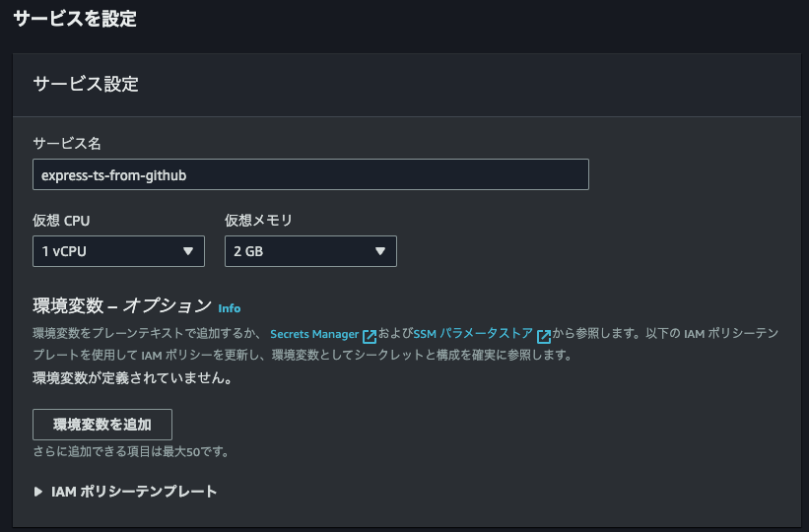Click the Secrets Manager external link icon
This screenshot has width=809, height=532.
point(370,336)
